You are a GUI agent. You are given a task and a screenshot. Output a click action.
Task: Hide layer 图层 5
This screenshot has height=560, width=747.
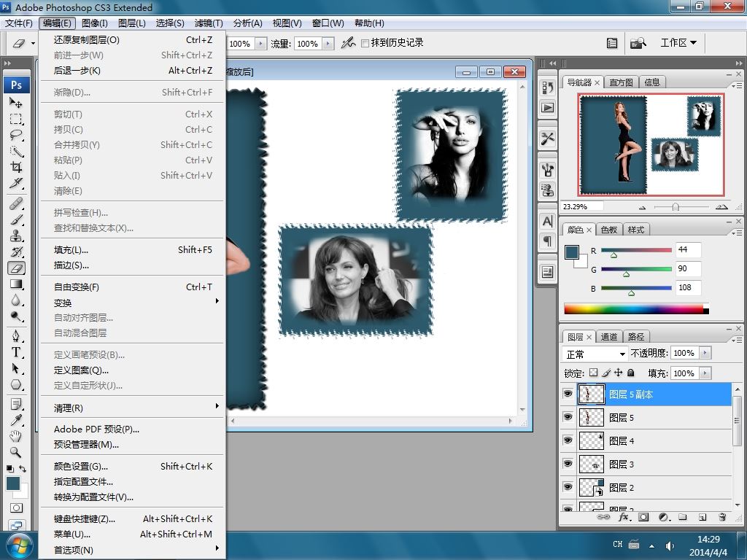(x=568, y=417)
